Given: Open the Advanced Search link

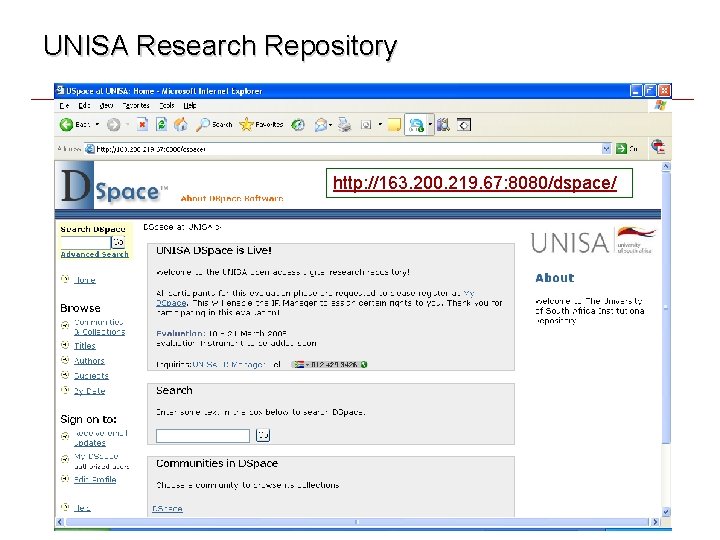Looking at the screenshot, I should pyautogui.click(x=95, y=254).
